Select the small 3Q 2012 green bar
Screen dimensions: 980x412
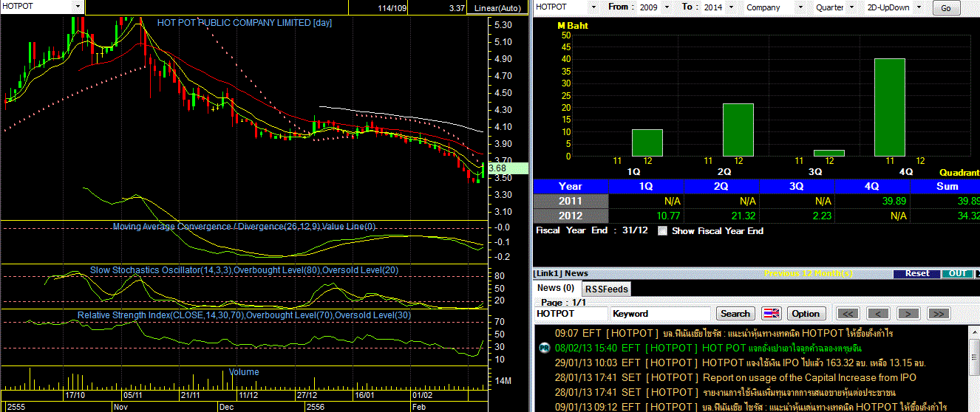829,154
